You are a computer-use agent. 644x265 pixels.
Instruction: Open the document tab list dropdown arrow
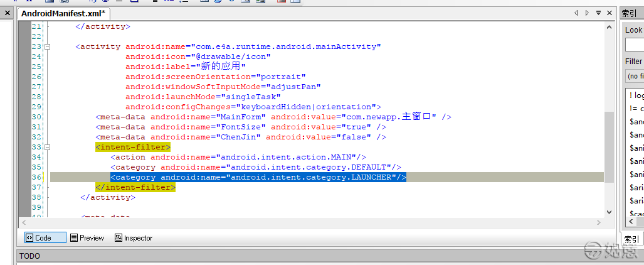[598, 13]
